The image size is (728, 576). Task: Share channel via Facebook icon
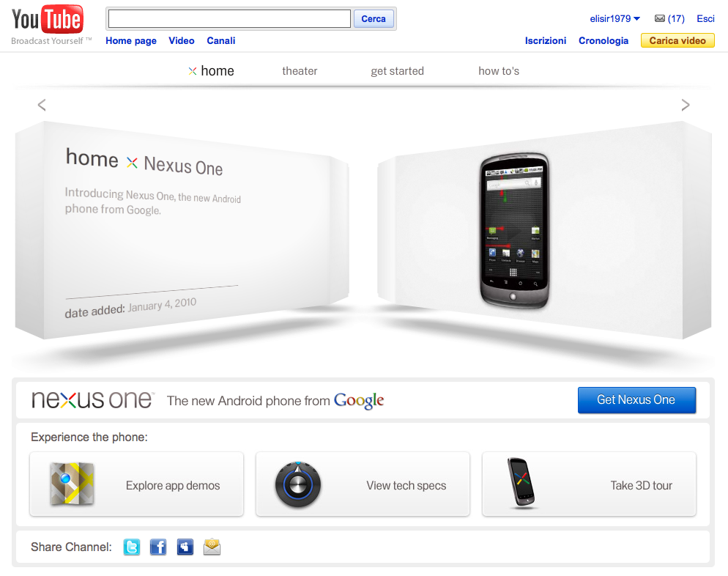coord(158,547)
